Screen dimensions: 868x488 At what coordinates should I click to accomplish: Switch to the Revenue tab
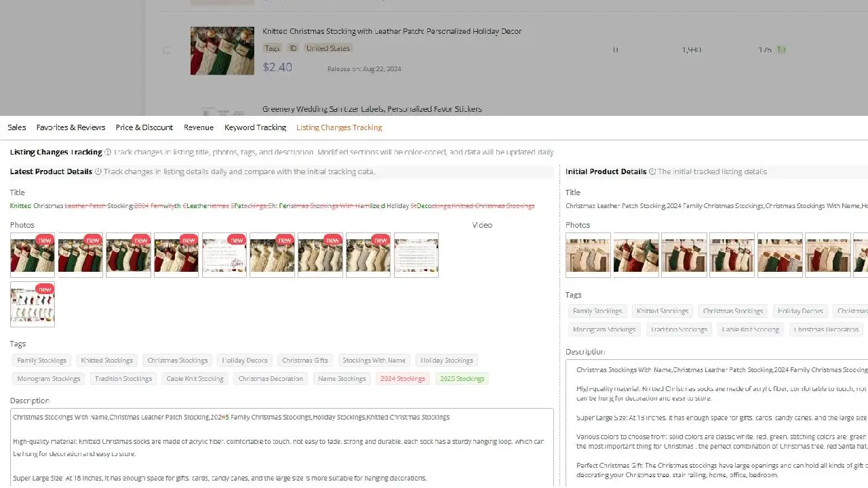[198, 127]
